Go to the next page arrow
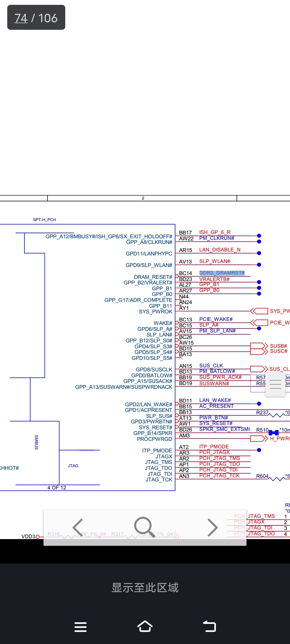Viewport: 290px width, 644px height. (x=212, y=527)
